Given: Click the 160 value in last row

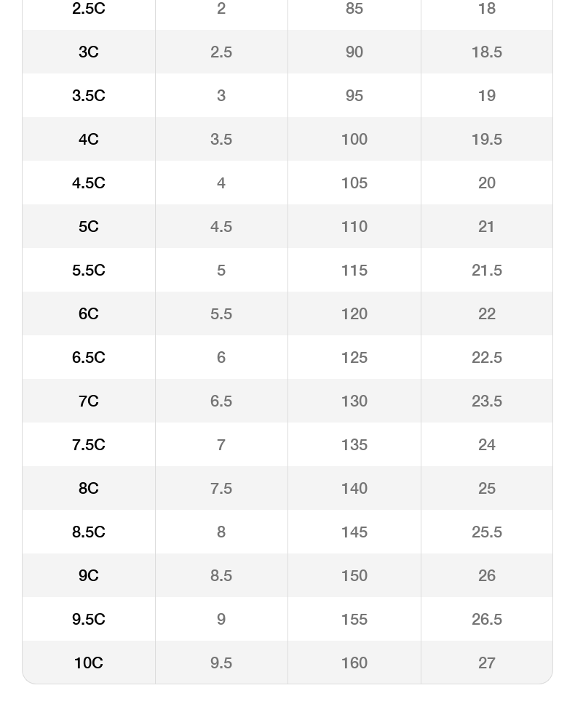Looking at the screenshot, I should (x=354, y=663).
